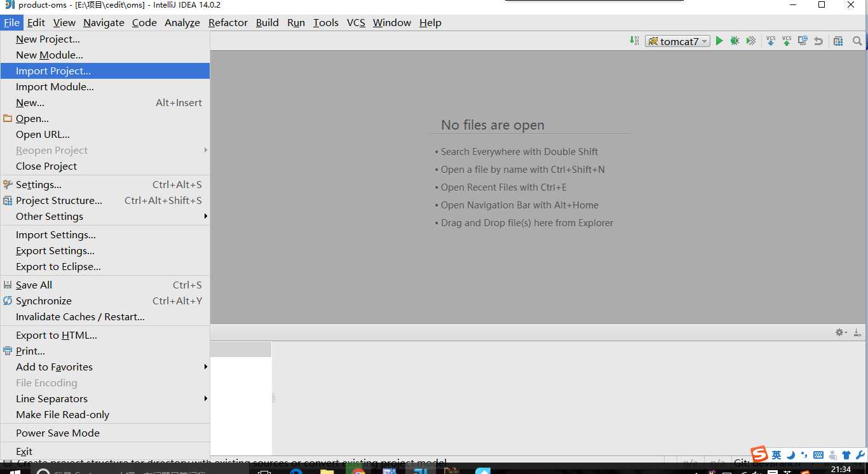Open the Project Structure toolbar icon
Image resolution: width=868 pixels, height=474 pixels.
coord(838,41)
